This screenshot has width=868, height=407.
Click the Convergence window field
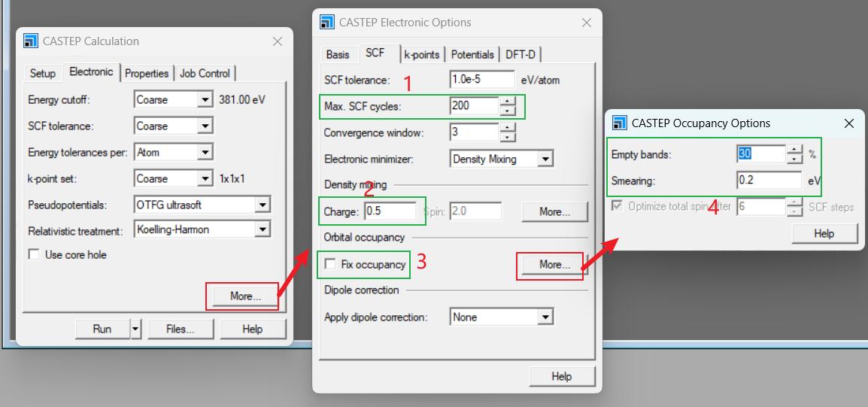[475, 132]
